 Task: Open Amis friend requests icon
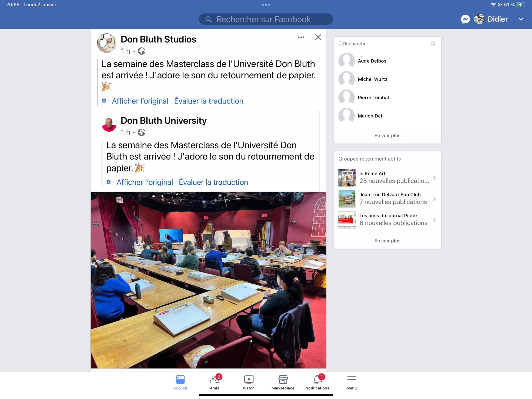(x=214, y=379)
